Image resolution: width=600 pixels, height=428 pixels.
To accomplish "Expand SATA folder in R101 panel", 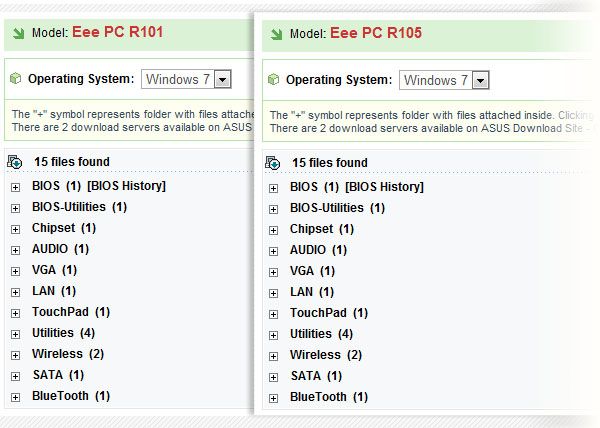I will click(x=15, y=377).
